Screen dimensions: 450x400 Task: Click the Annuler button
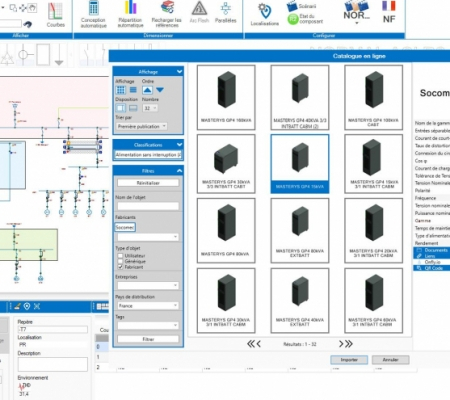click(x=390, y=360)
